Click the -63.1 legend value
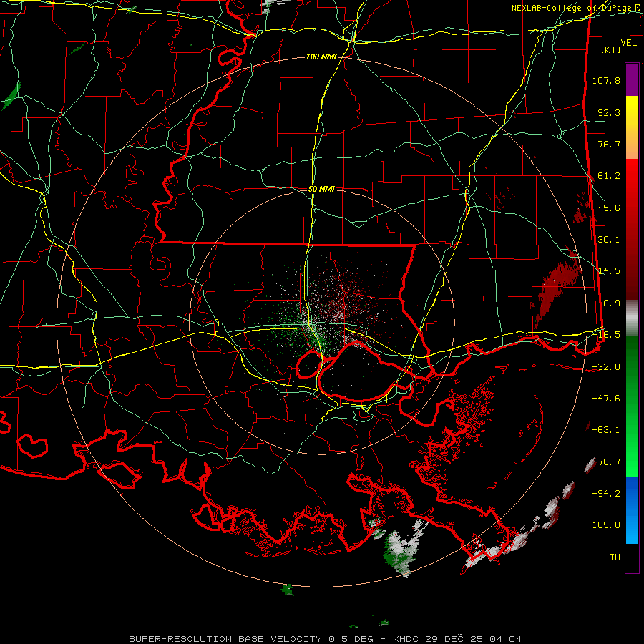644x644 pixels. [606, 430]
